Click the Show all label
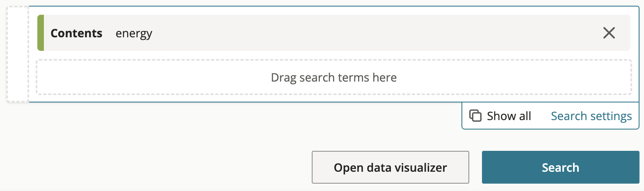This screenshot has height=191, width=644. coord(509,116)
